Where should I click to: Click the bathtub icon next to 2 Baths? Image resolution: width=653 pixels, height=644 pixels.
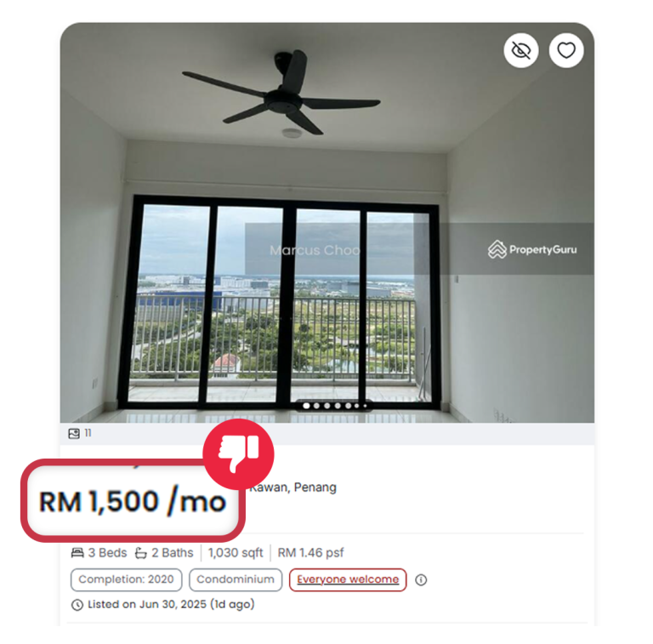(x=141, y=553)
